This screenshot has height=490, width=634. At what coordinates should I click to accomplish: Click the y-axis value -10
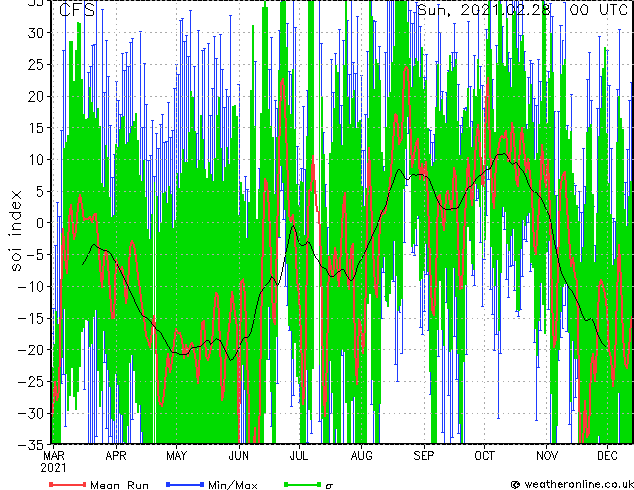click(x=32, y=286)
